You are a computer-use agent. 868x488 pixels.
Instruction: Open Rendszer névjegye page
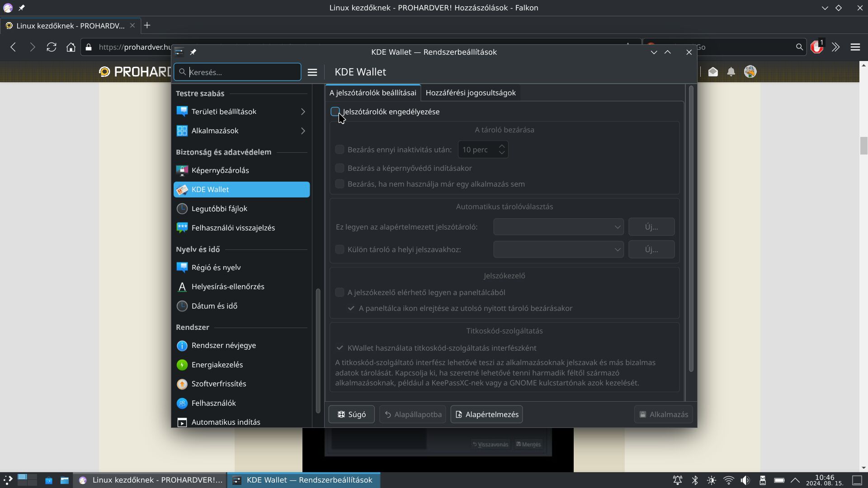coord(241,345)
